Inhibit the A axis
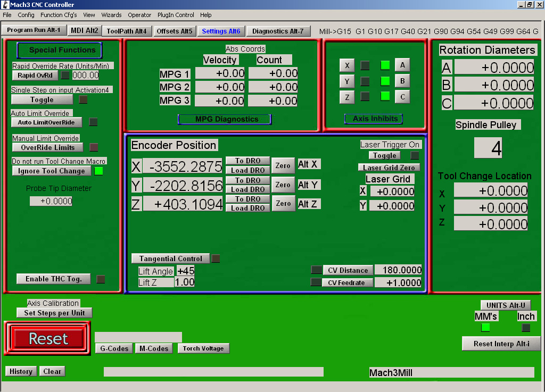The image size is (545, 392). point(402,65)
